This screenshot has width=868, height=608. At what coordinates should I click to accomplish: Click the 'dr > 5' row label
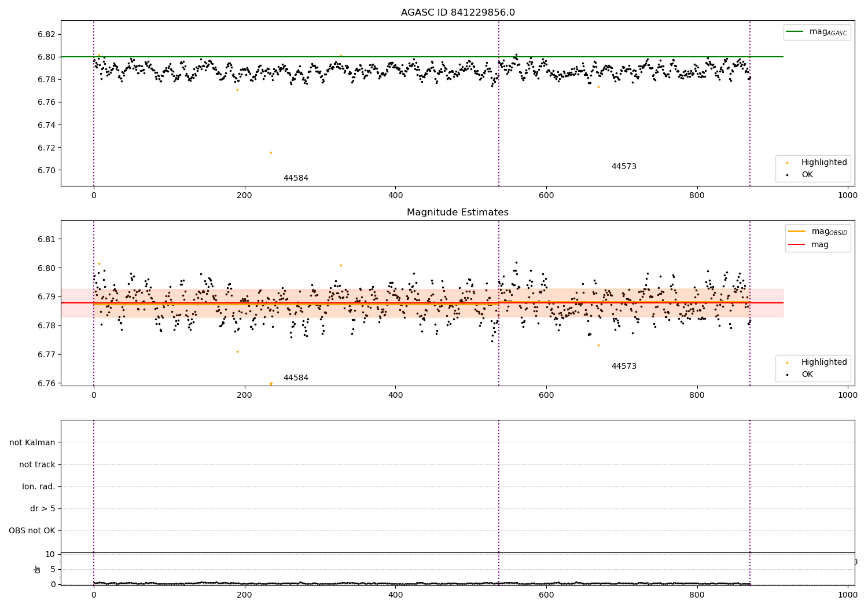(43, 509)
